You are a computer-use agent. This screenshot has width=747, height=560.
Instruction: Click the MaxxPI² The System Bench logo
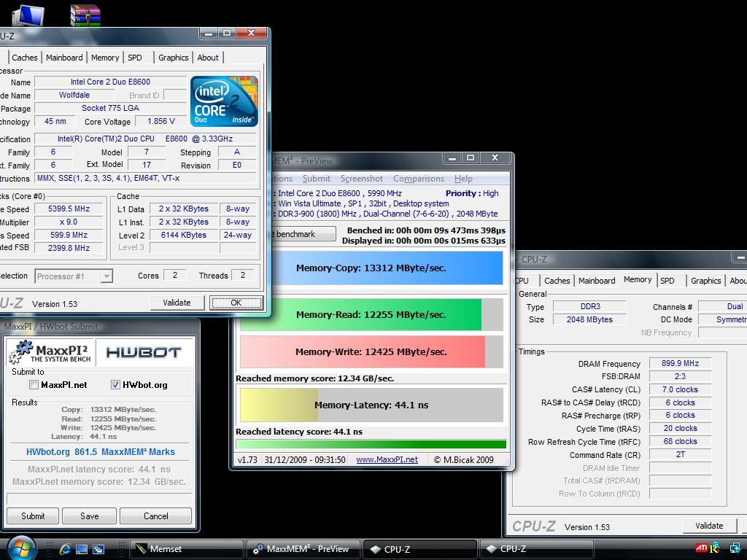click(50, 352)
